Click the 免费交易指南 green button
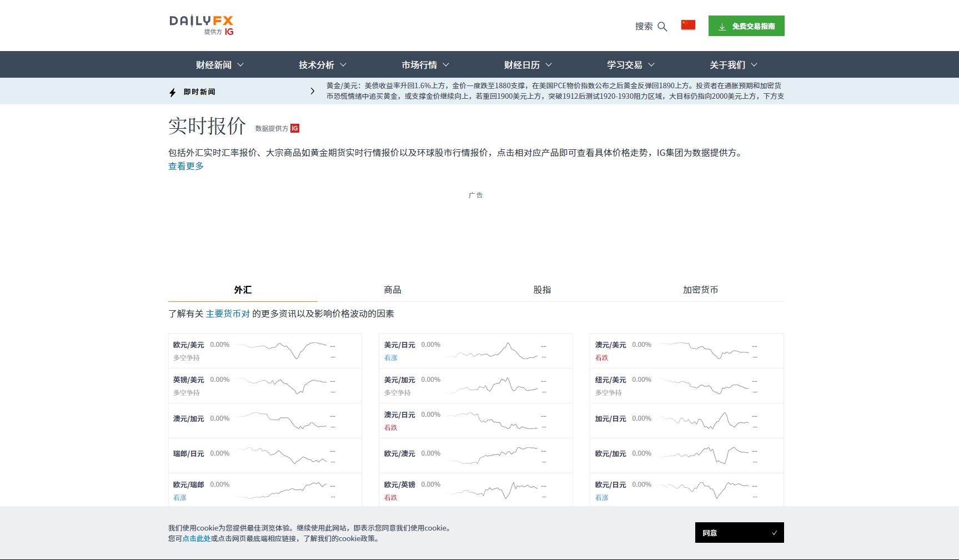This screenshot has height=560, width=959. pyautogui.click(x=746, y=26)
